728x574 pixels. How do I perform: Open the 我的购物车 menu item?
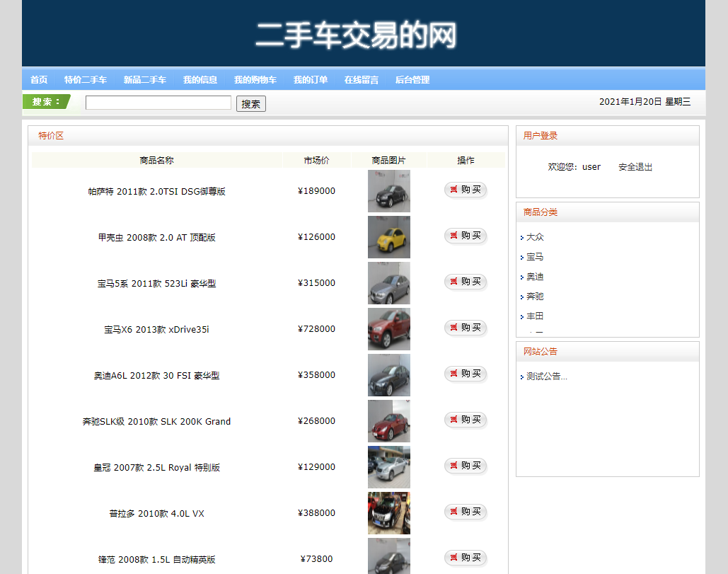(x=254, y=80)
